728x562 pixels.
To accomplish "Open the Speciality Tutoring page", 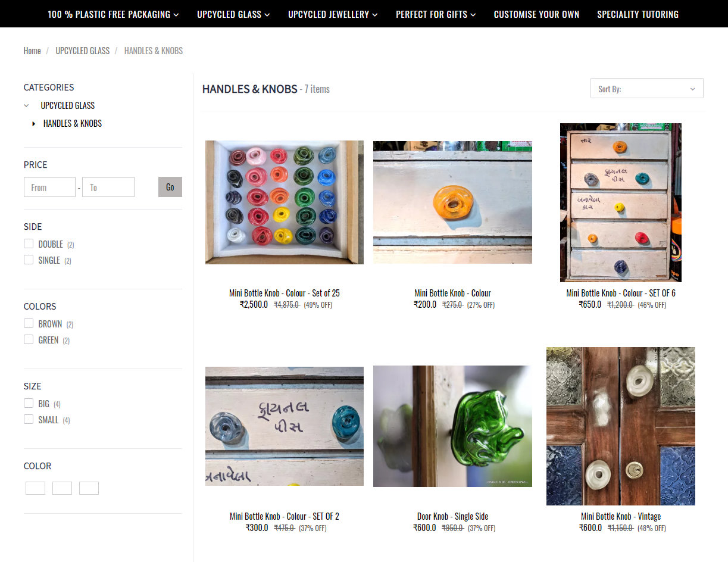I will [638, 14].
